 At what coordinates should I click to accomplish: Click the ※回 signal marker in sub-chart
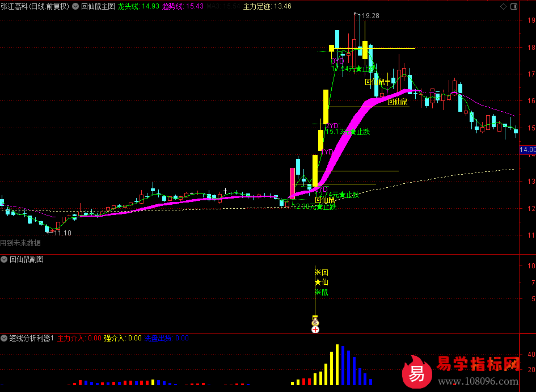pos(321,272)
